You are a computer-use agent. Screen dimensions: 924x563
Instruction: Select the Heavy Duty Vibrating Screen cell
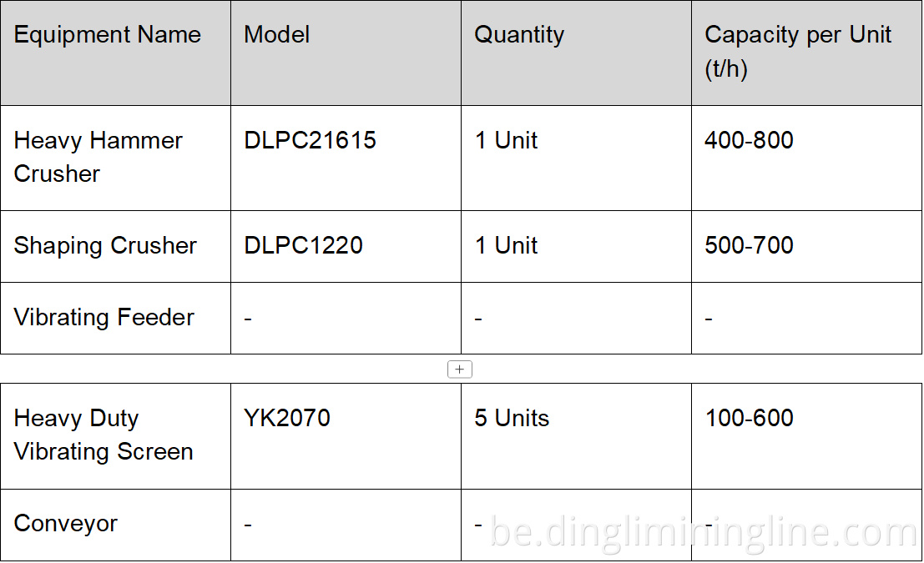click(x=115, y=435)
